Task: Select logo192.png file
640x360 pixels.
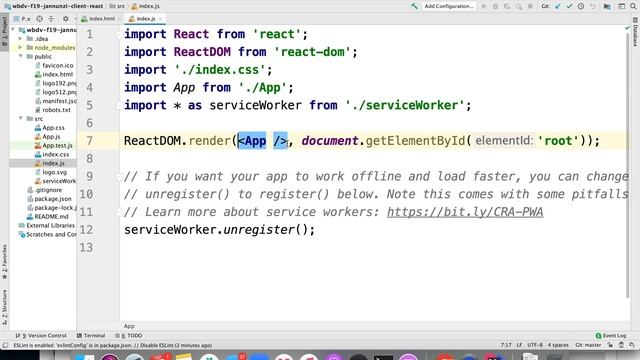Action: pyautogui.click(x=56, y=83)
